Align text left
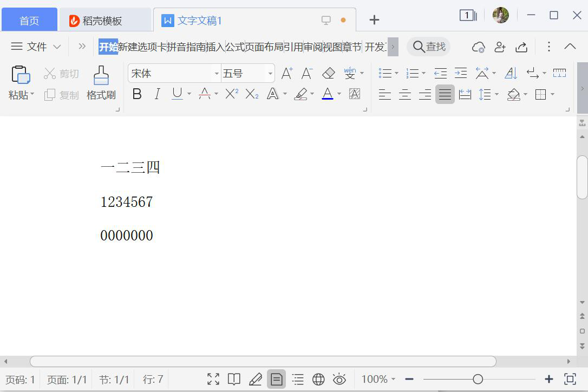Image resolution: width=588 pixels, height=392 pixels. click(x=385, y=94)
